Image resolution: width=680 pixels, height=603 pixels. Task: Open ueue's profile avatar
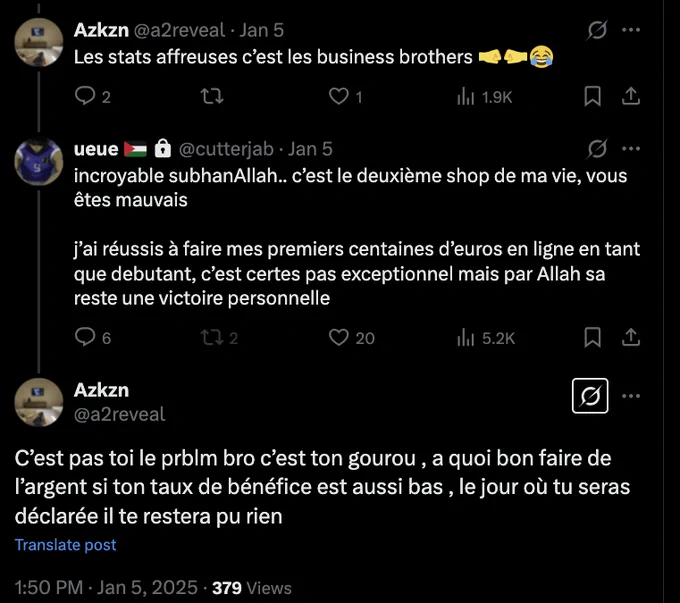pos(39,162)
